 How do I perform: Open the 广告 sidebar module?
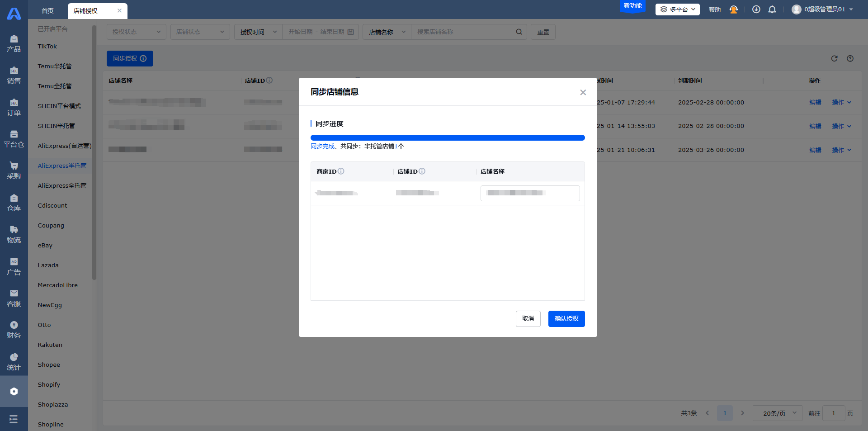[x=14, y=267]
